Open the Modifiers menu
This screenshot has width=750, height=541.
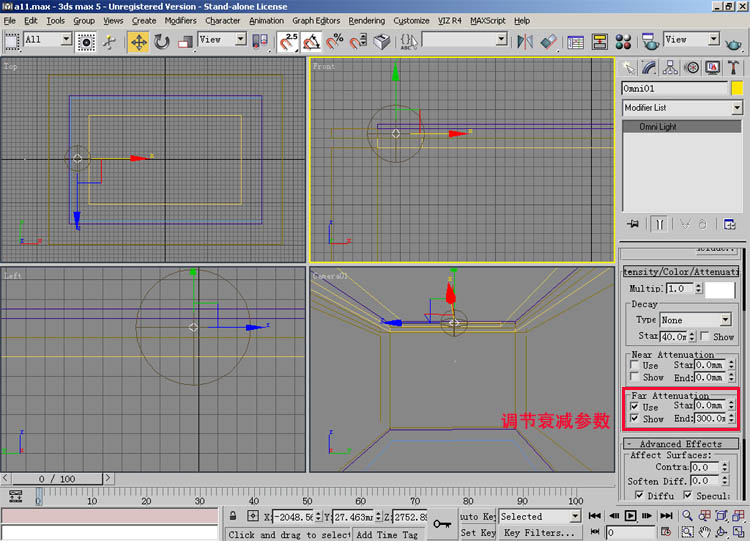pyautogui.click(x=180, y=20)
